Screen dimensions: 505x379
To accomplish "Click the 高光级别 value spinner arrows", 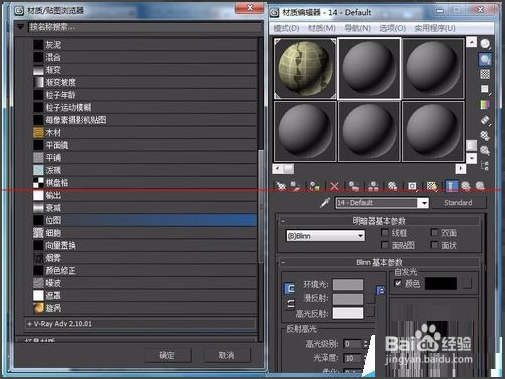I will [x=366, y=344].
